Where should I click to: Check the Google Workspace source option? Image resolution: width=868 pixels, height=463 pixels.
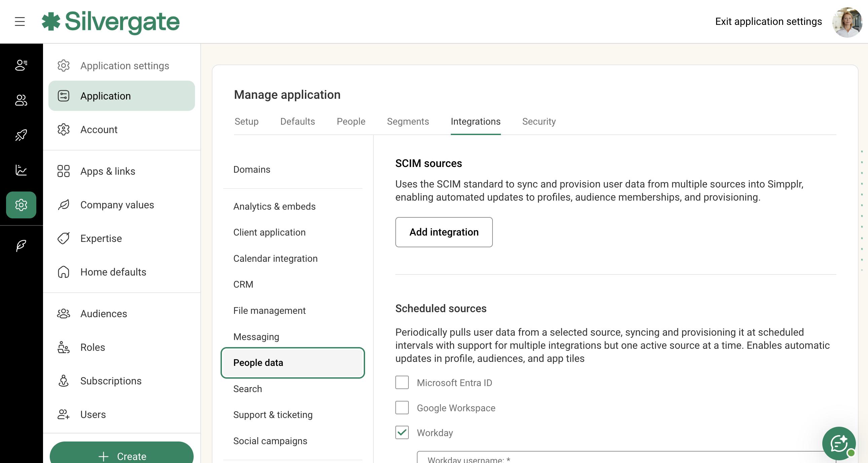coord(402,408)
